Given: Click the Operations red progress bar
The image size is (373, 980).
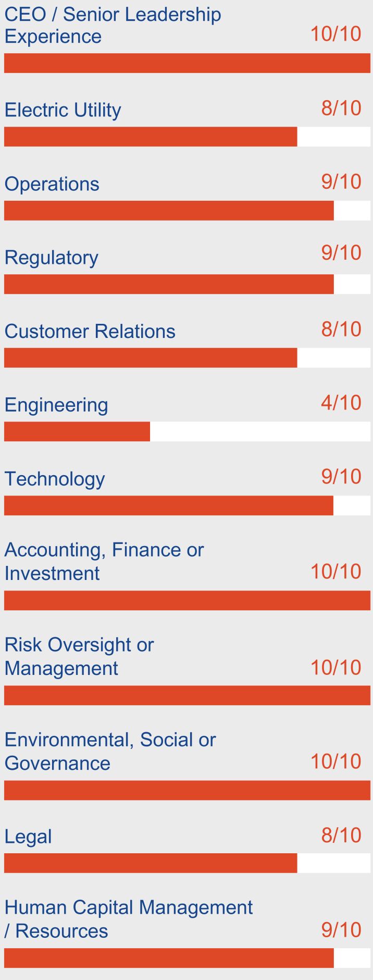Looking at the screenshot, I should tap(169, 211).
